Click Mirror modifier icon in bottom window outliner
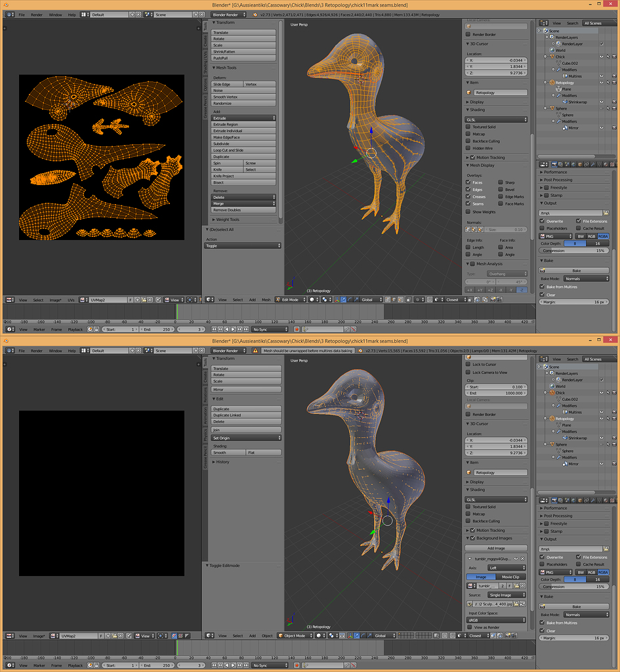Viewport: 620px width, 672px height. 565,464
